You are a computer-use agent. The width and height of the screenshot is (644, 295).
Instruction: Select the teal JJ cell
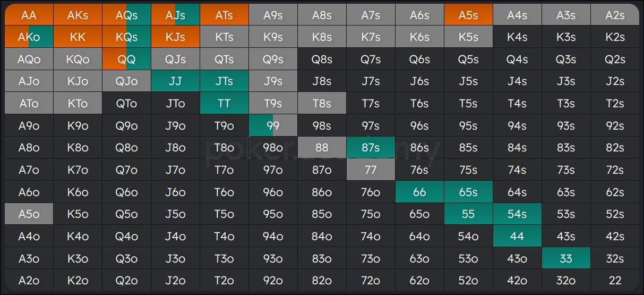pos(175,81)
